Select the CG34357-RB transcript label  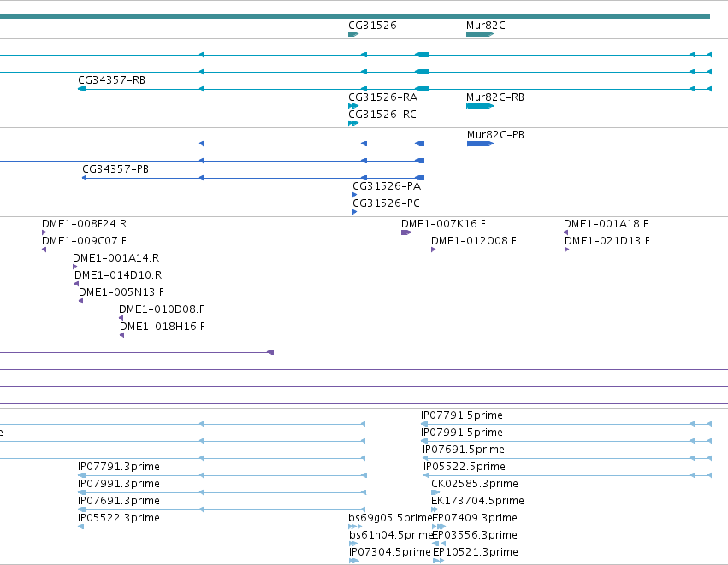coord(111,80)
